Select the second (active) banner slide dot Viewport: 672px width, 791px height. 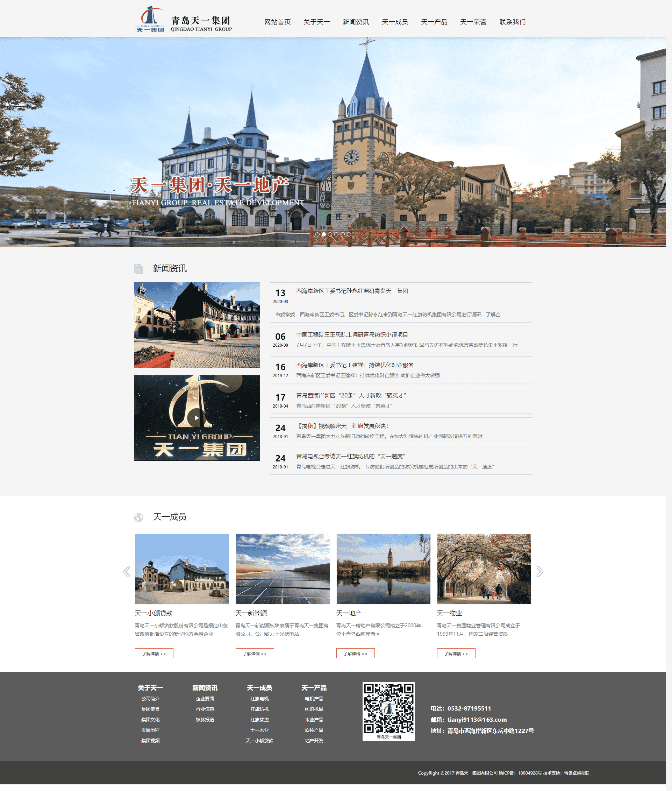coord(324,234)
